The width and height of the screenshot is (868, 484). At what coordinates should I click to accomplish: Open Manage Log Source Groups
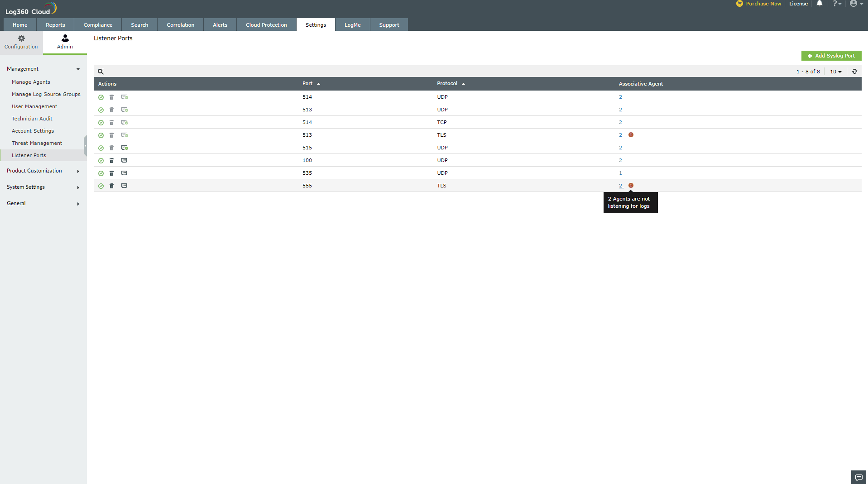(46, 94)
